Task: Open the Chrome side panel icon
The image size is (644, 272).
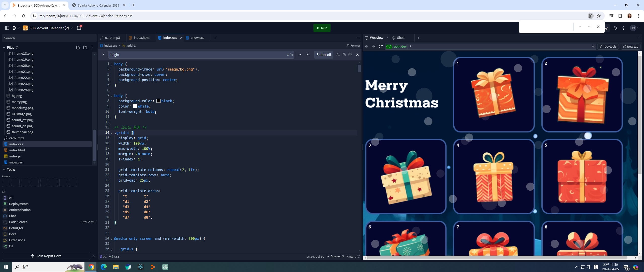Action: coord(620,16)
